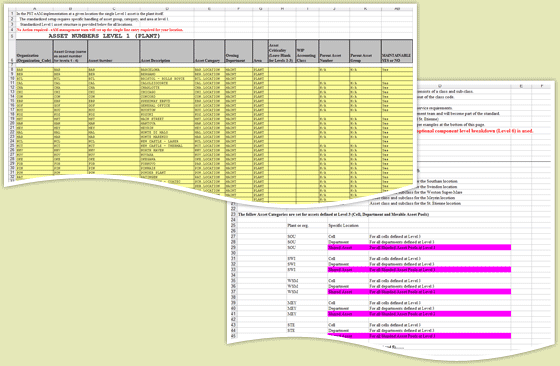Select the row 2 text "The standardized setup requires"
This screenshot has height=366, width=560.
(94, 19)
